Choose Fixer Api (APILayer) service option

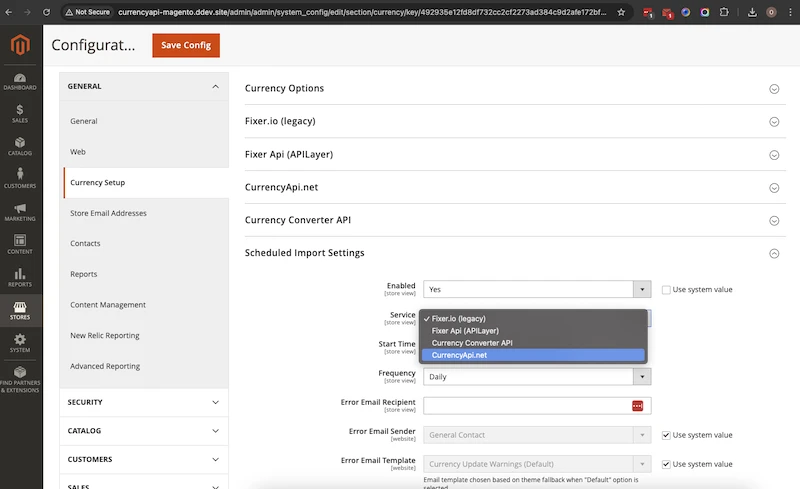point(465,330)
